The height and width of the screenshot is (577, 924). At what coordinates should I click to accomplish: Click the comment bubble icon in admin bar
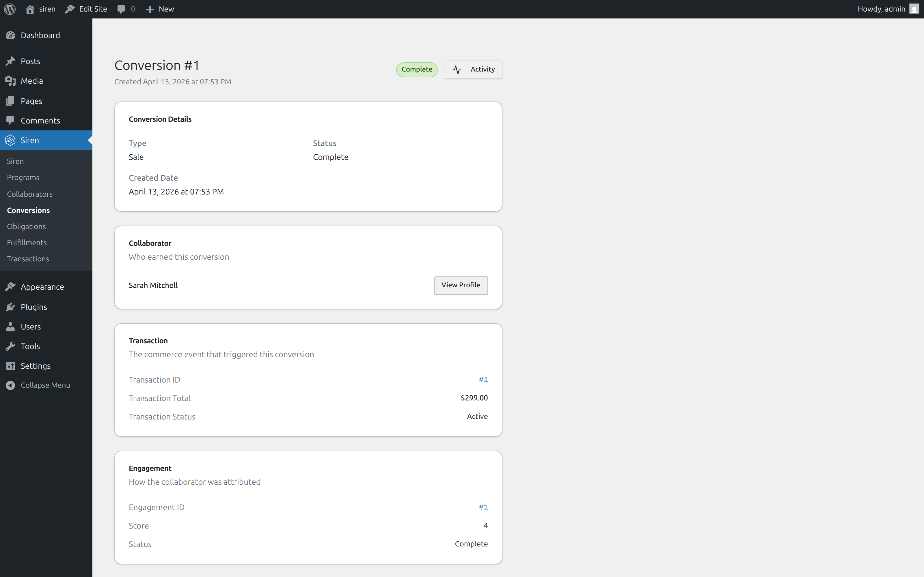(x=121, y=9)
